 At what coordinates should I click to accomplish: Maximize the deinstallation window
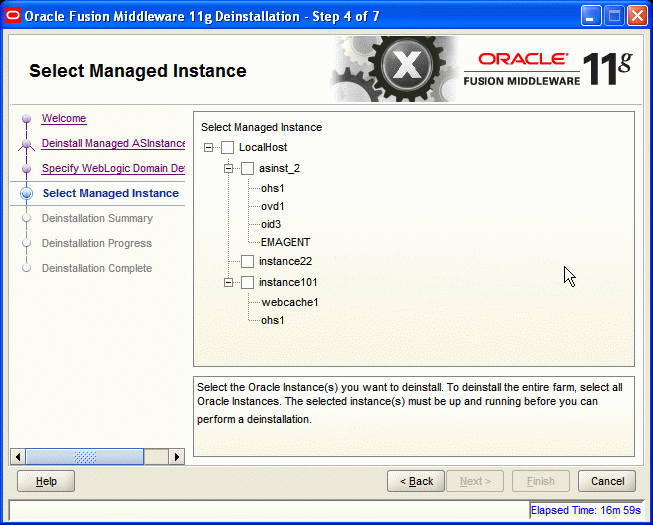click(x=614, y=16)
